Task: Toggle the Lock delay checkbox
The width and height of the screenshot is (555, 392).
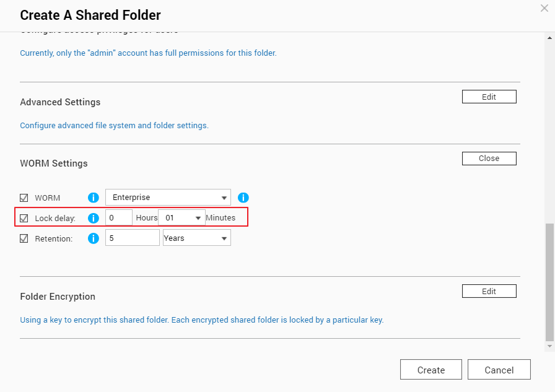Action: [x=24, y=218]
